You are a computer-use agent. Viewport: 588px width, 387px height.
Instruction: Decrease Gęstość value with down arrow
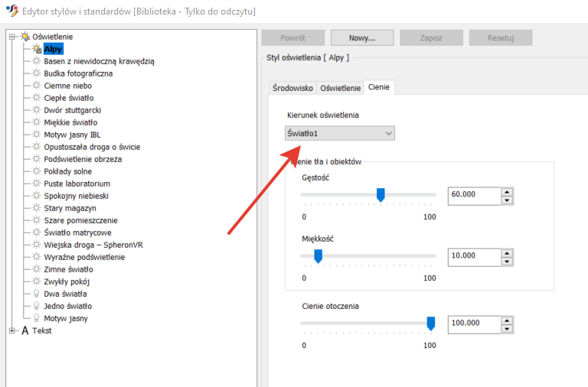click(x=507, y=200)
